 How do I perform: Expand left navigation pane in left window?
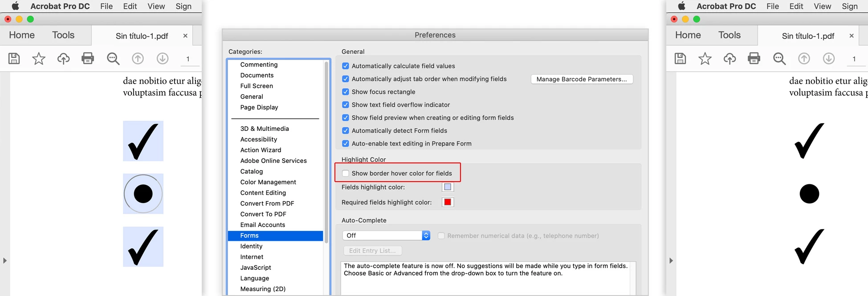pos(5,260)
